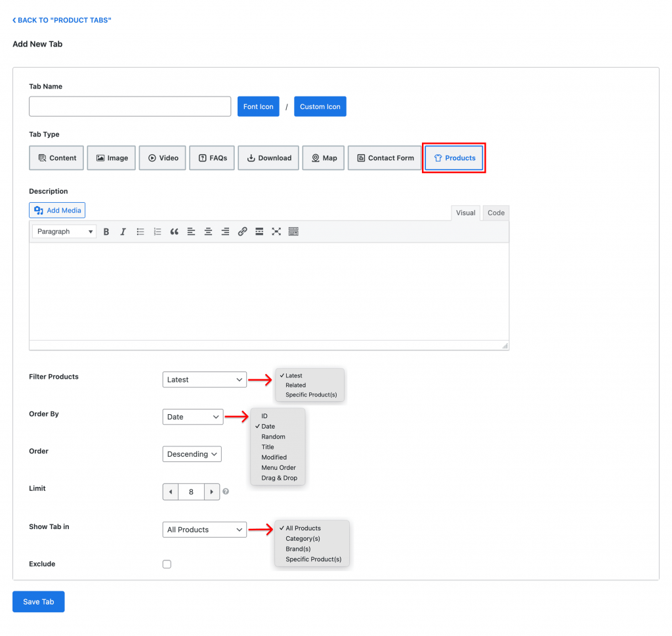Screen dimensions: 672x636
Task: Insert a numbered list
Action: (x=157, y=232)
